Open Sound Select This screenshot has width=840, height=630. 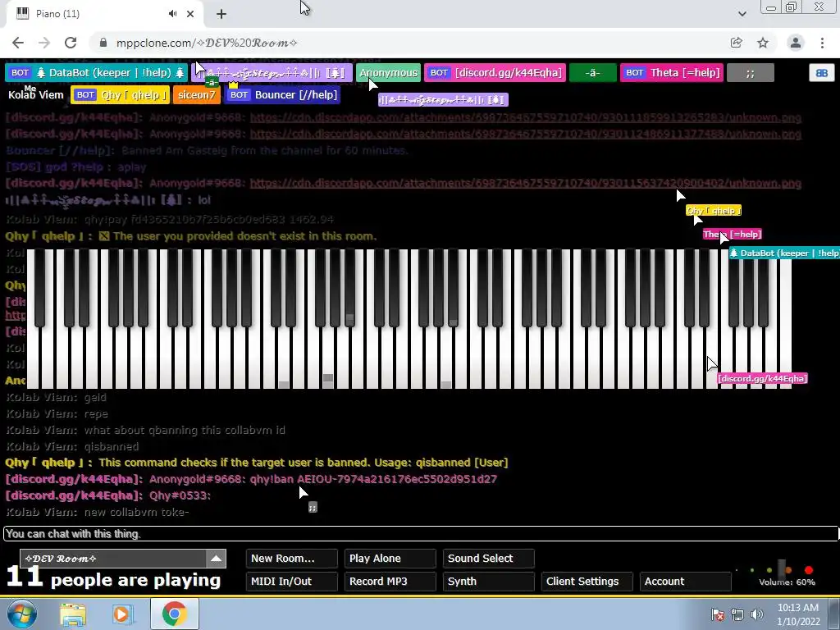[x=488, y=558]
